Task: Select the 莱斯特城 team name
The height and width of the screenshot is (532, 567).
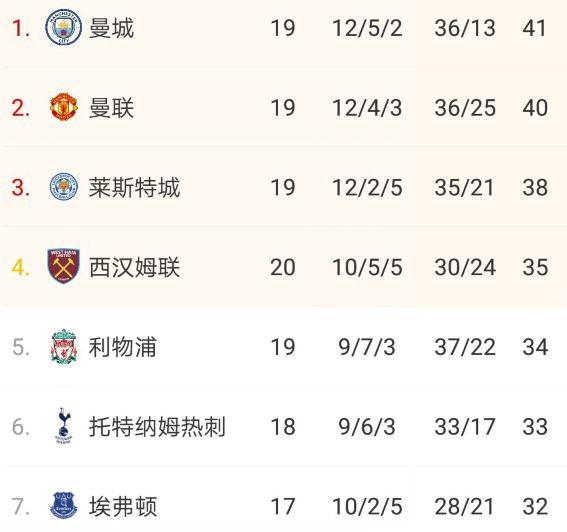Action: click(x=134, y=188)
